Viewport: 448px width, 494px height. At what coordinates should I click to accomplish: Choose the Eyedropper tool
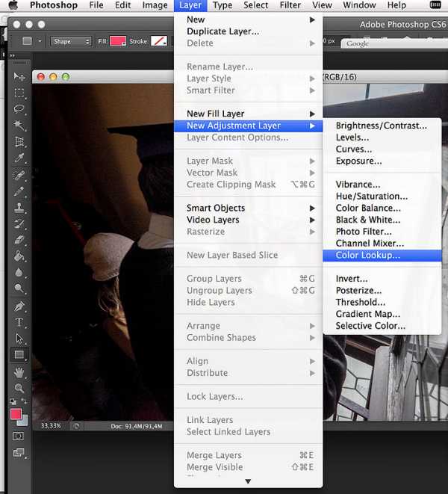(19, 158)
